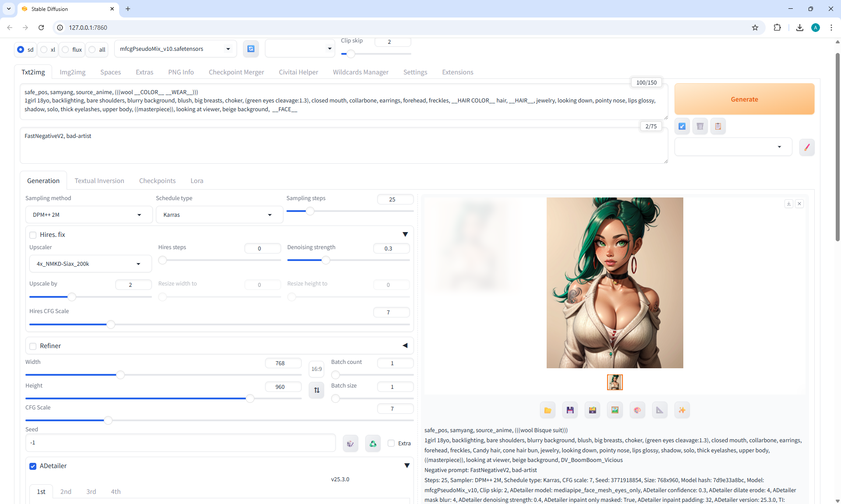Image resolution: width=841 pixels, height=504 pixels.
Task: Open the Sampling method dropdown
Action: click(88, 215)
